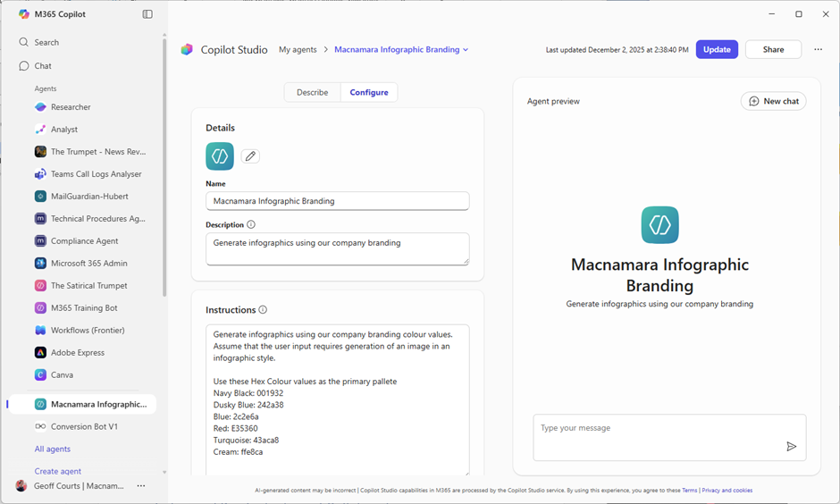
Task: Open MailGuardian-Hubert agent
Action: click(81, 197)
